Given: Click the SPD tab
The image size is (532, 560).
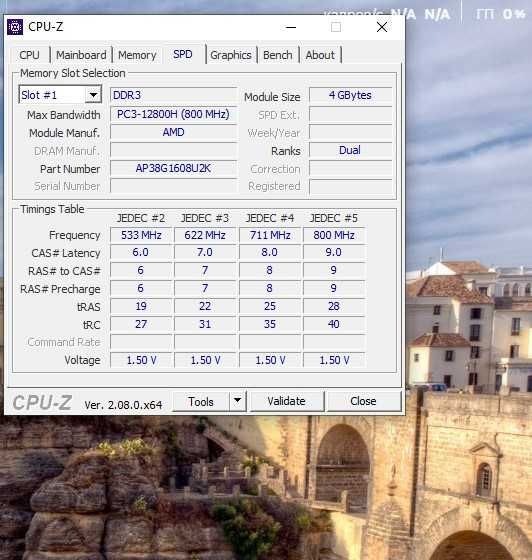Looking at the screenshot, I should tap(183, 54).
